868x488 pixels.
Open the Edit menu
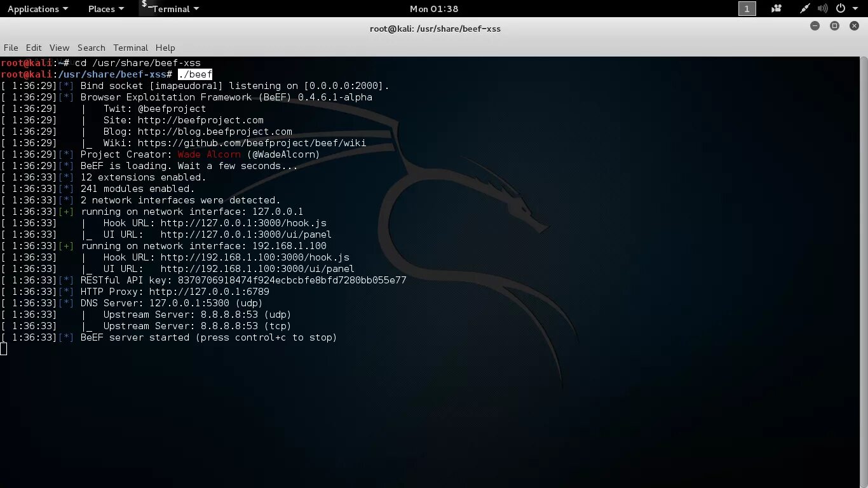(34, 48)
